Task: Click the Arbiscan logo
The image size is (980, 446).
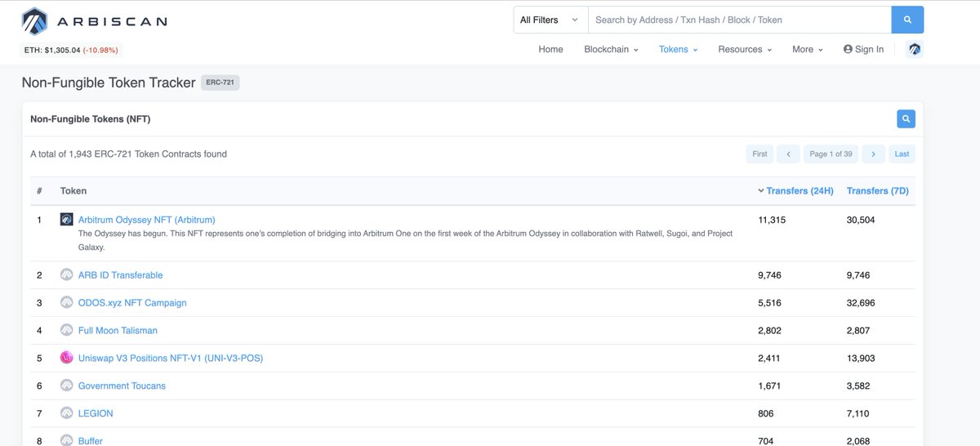Action: (x=94, y=21)
